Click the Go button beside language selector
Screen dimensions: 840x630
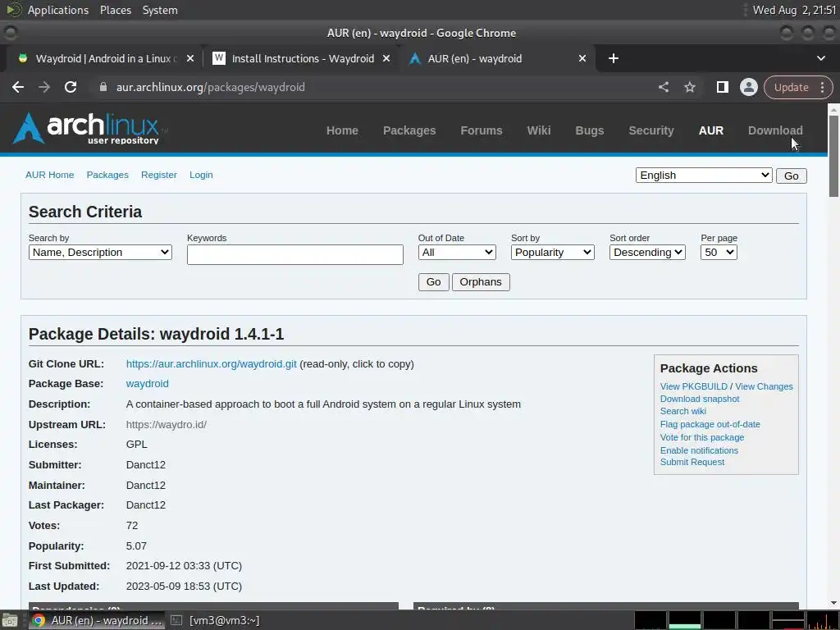pos(792,176)
